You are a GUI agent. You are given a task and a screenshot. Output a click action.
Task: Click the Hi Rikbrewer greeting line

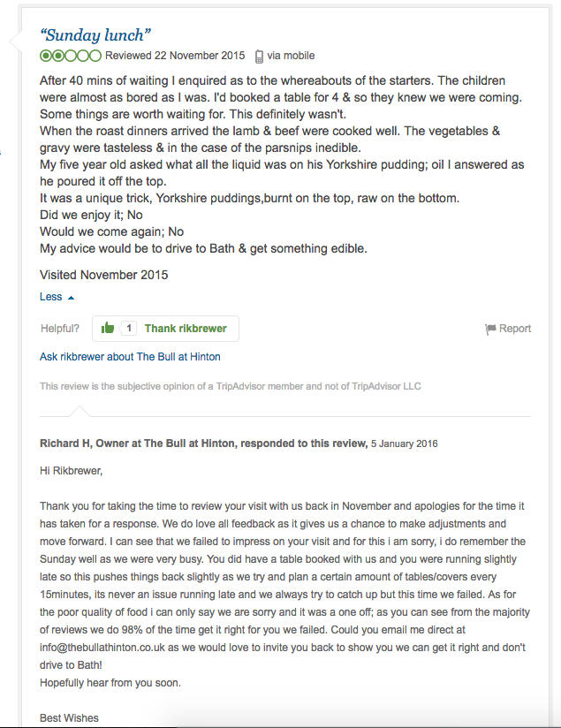pos(71,471)
